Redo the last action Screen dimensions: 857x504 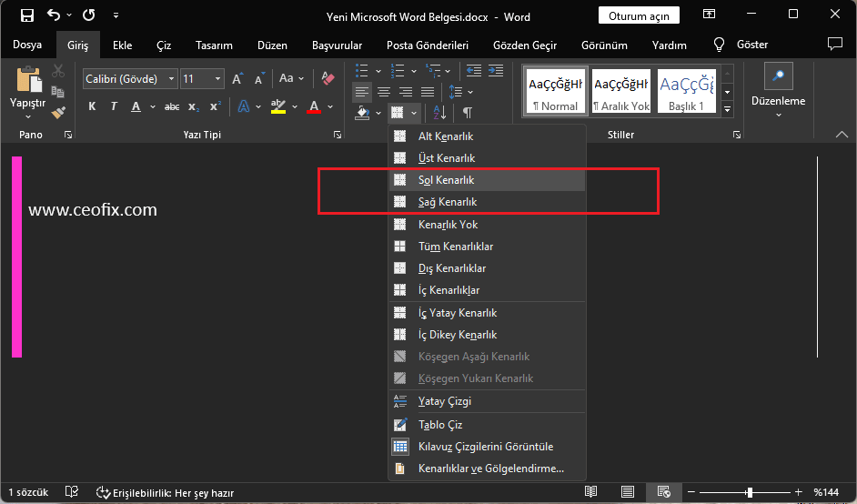pos(88,15)
